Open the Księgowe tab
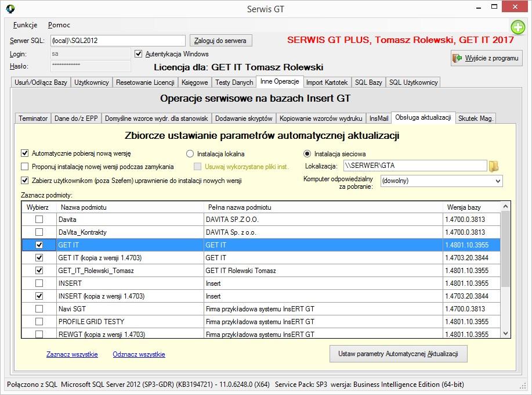The image size is (532, 395). (x=195, y=82)
